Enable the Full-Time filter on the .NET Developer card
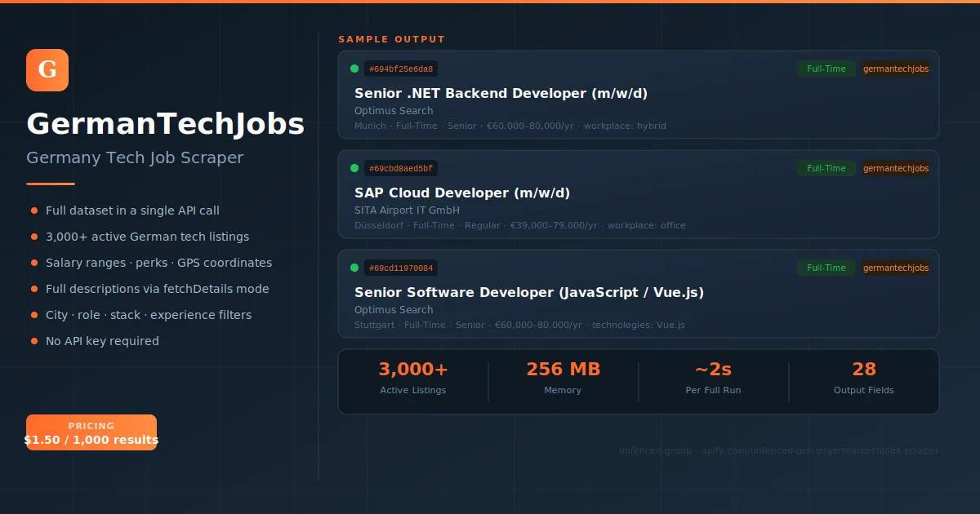 pos(826,69)
